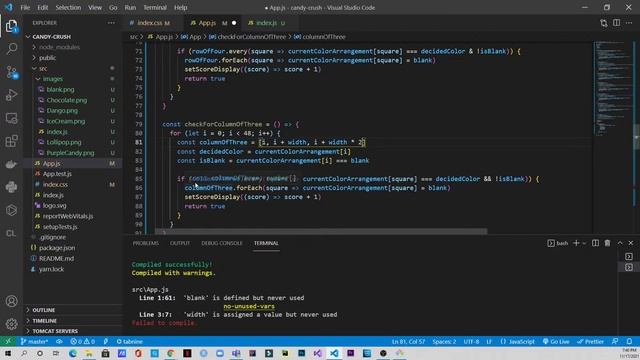640x360 pixels.
Task: Switch to the DEBUG CONSOLE panel tab
Action: 222,243
